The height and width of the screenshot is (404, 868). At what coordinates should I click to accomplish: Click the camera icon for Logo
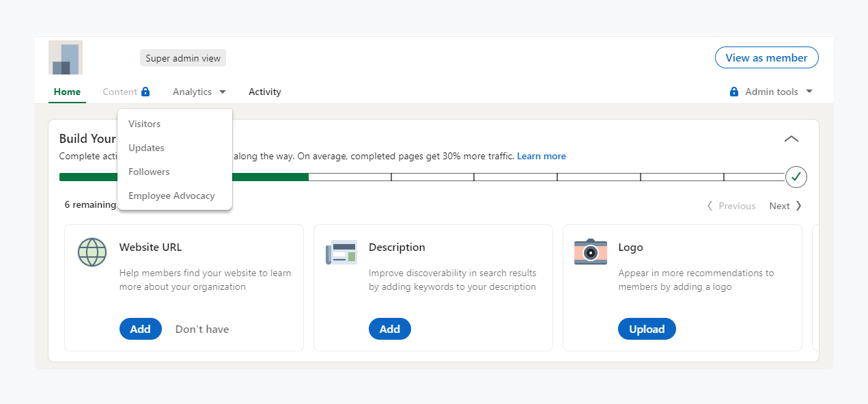click(x=591, y=252)
